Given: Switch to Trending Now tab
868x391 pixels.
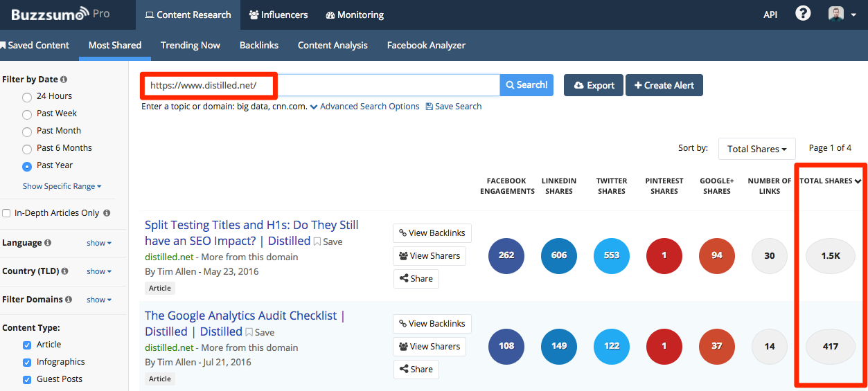Looking at the screenshot, I should [x=191, y=45].
